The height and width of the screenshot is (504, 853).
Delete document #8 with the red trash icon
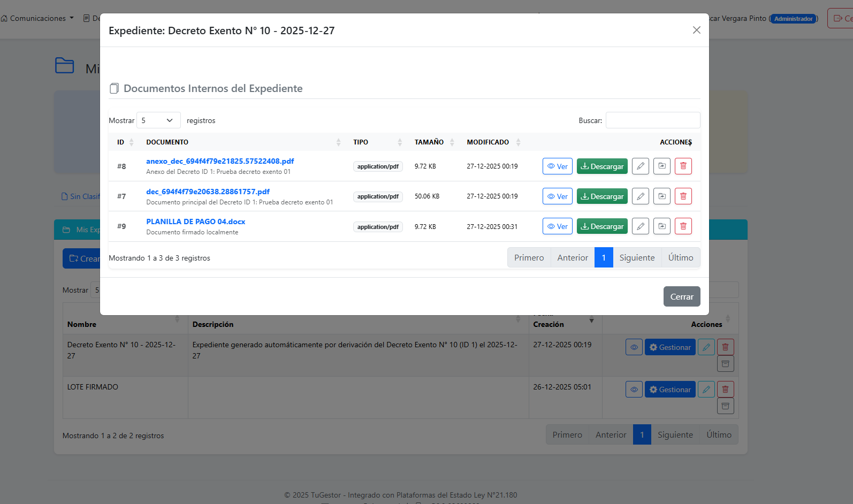[x=683, y=166]
